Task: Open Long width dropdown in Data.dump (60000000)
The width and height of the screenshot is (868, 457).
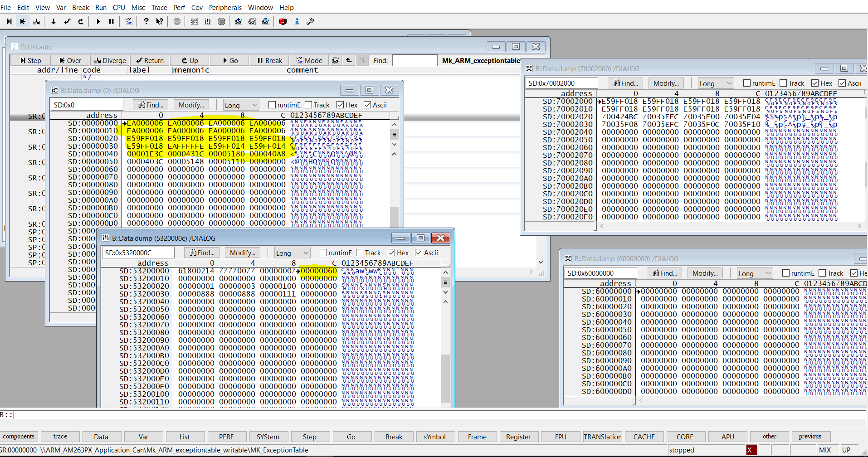Action: [755, 273]
